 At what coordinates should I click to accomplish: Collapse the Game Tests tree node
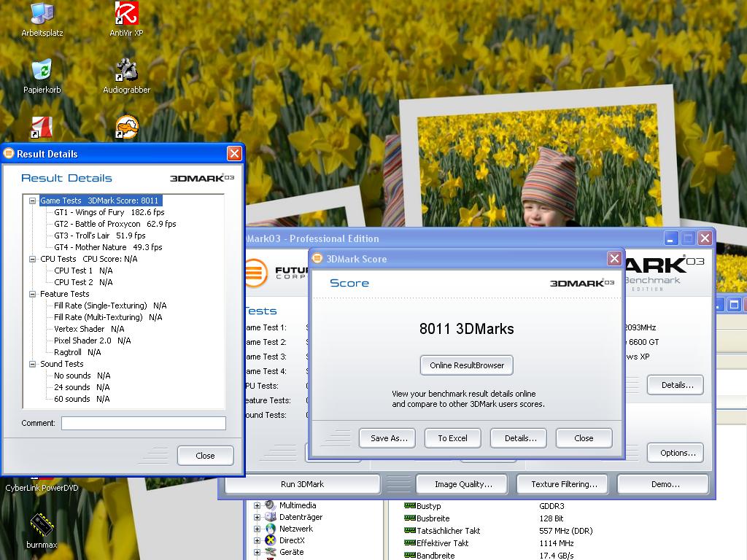click(x=32, y=201)
